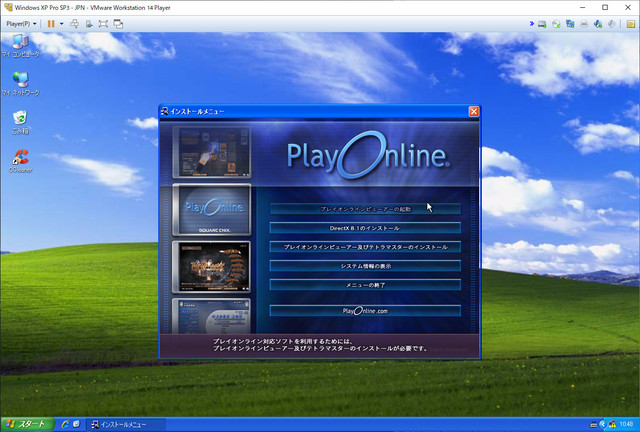This screenshot has width=640, height=432.
Task: Click システム情報の表示 button
Action: coord(365,266)
